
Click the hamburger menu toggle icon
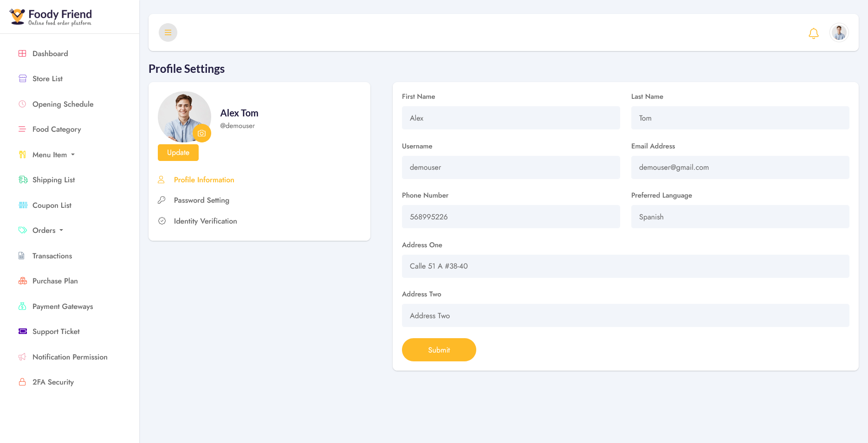pyautogui.click(x=168, y=32)
